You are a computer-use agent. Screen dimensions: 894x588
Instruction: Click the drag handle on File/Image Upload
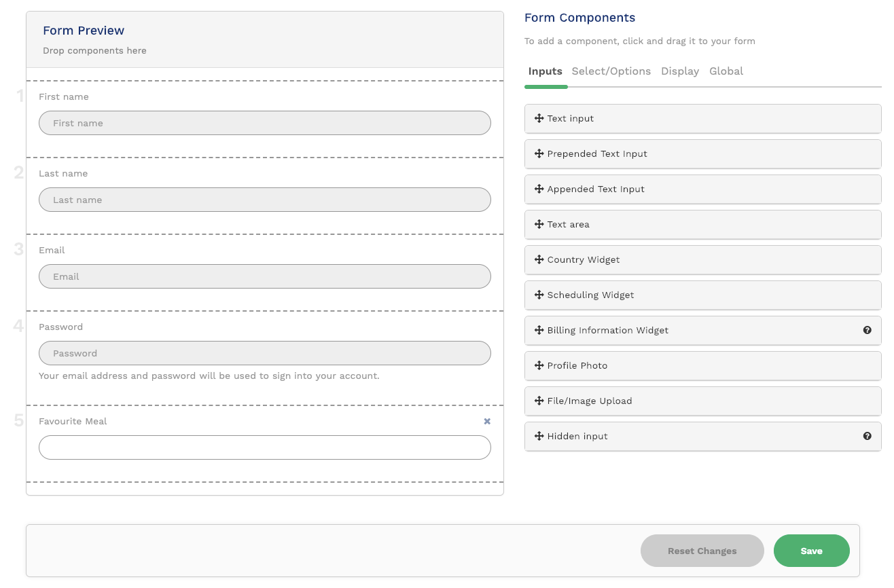[x=539, y=401]
